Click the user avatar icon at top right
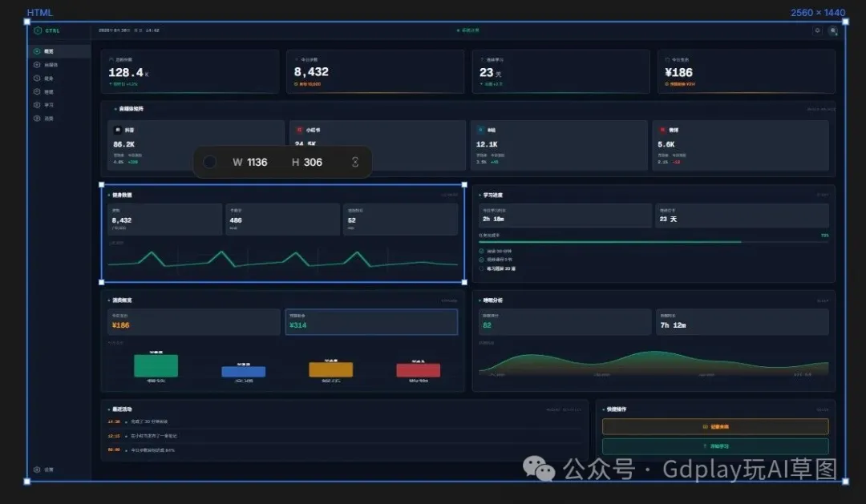Screen dimensions: 866x504 click(x=833, y=30)
